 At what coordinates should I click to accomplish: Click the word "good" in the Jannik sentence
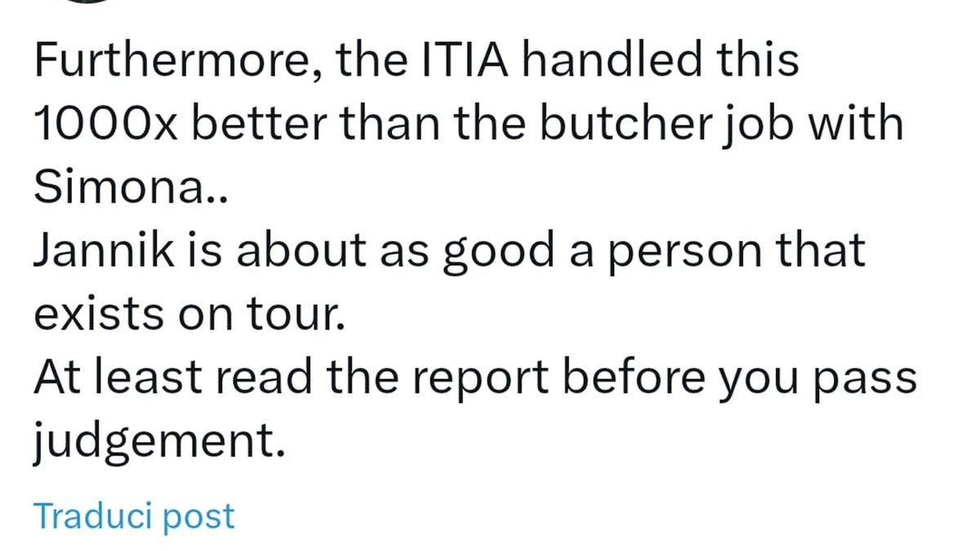pyautogui.click(x=495, y=251)
